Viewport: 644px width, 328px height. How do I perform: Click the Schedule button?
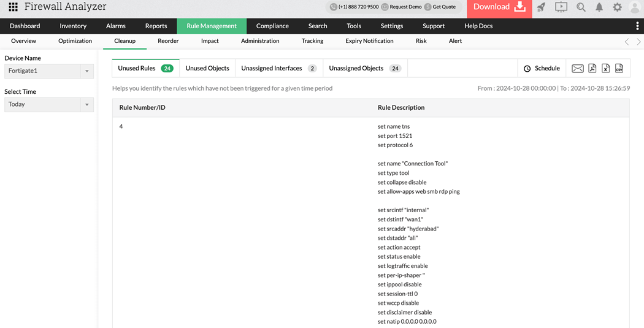pos(541,69)
